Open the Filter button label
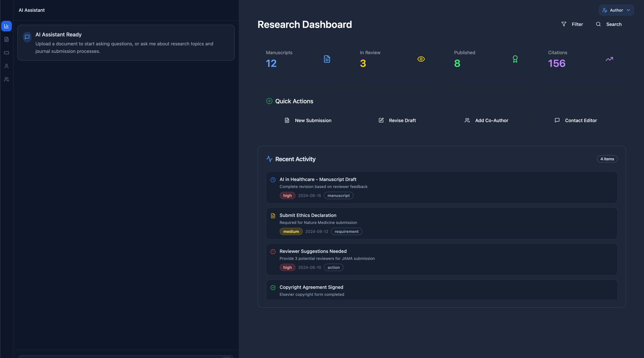 (x=577, y=24)
